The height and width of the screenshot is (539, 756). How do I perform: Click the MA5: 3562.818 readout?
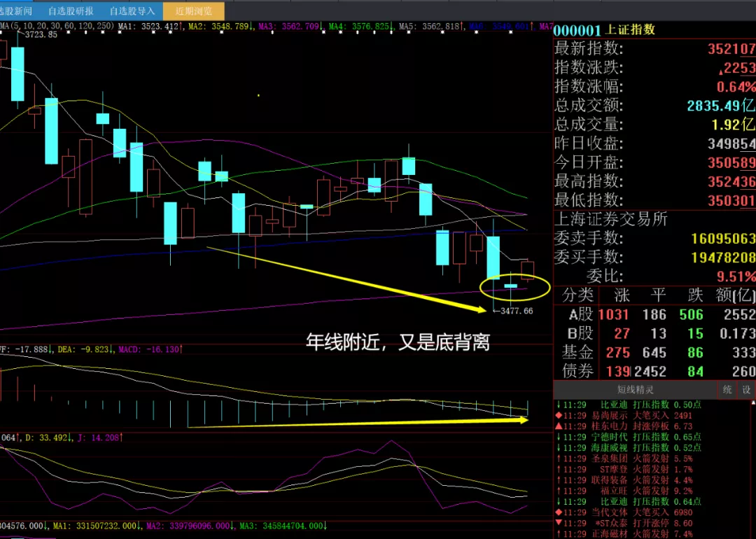coord(431,27)
